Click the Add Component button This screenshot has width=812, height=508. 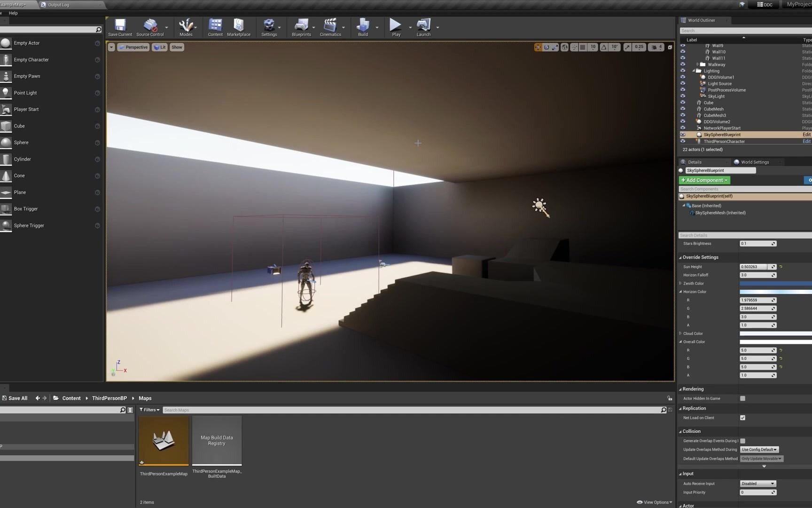704,180
